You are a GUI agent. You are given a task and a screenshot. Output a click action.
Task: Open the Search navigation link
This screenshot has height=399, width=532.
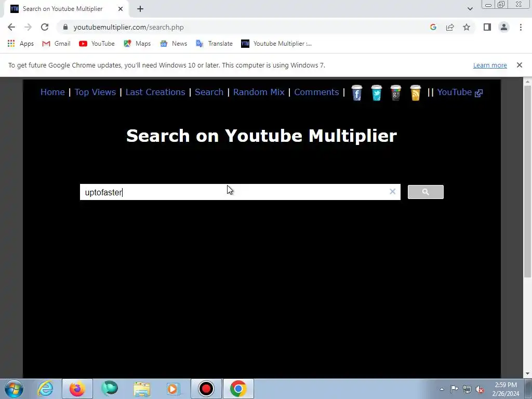click(x=209, y=92)
